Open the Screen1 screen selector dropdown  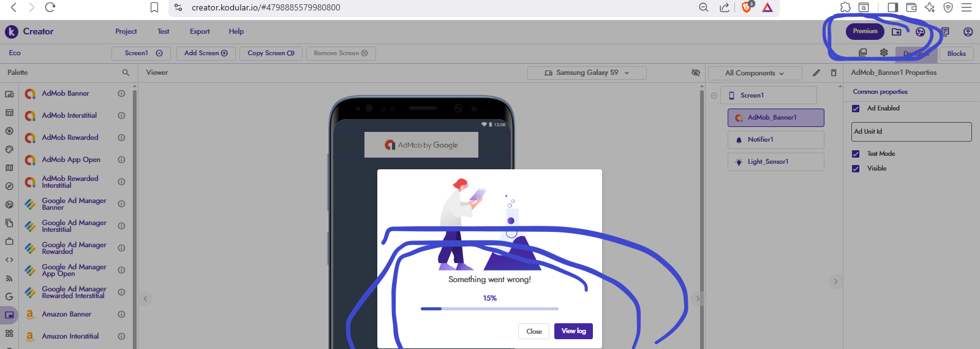(x=141, y=53)
